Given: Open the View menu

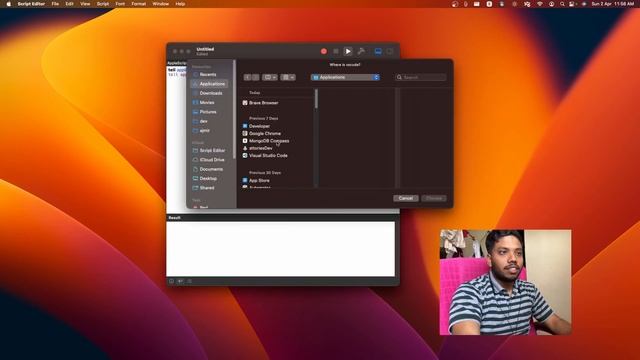Looking at the screenshot, I should (x=85, y=4).
